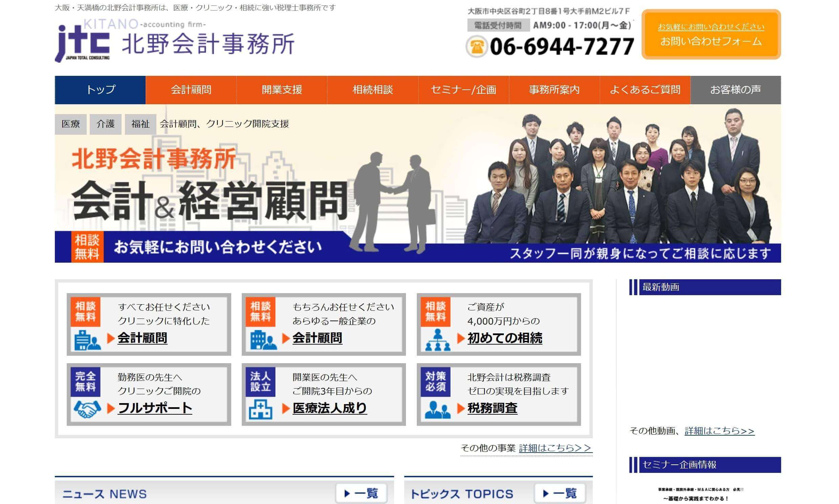Go to the 開業支援 navigation tab
The image size is (839, 504).
click(x=282, y=90)
